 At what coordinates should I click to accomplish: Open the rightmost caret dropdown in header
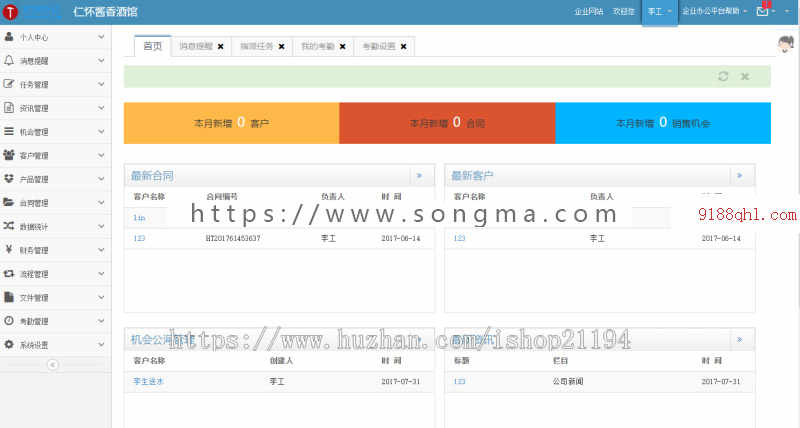tap(786, 11)
